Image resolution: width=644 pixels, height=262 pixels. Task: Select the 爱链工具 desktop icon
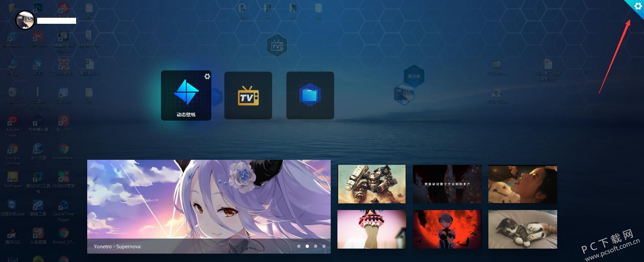pyautogui.click(x=38, y=208)
